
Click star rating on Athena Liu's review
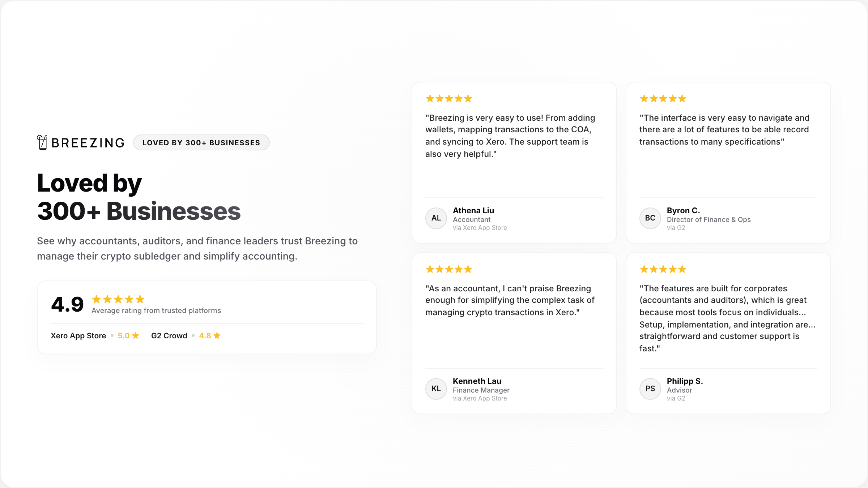(449, 99)
